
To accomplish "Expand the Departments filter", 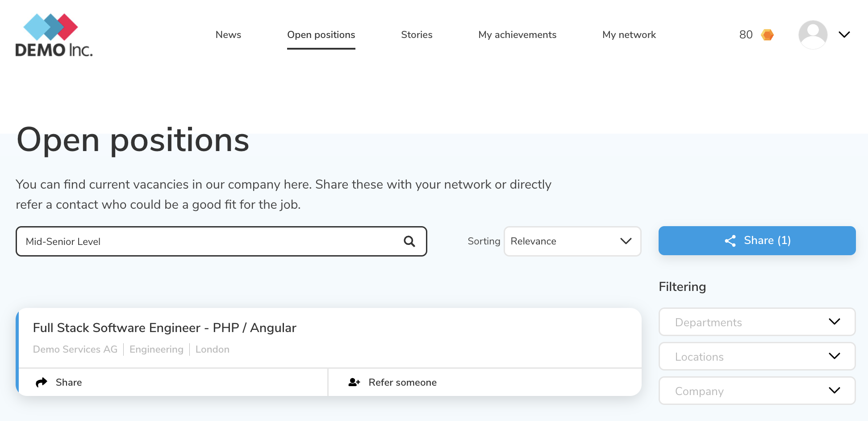I will tap(757, 322).
